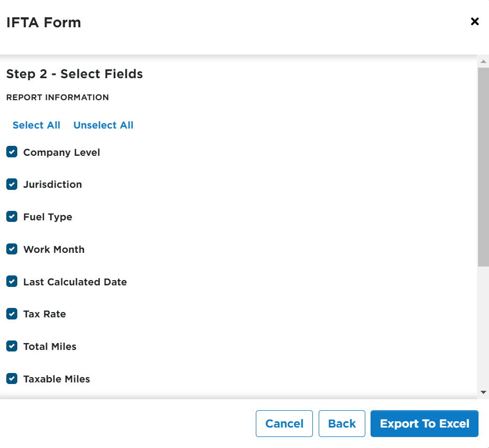Click the Unselect All link
This screenshot has width=489, height=448.
(103, 125)
